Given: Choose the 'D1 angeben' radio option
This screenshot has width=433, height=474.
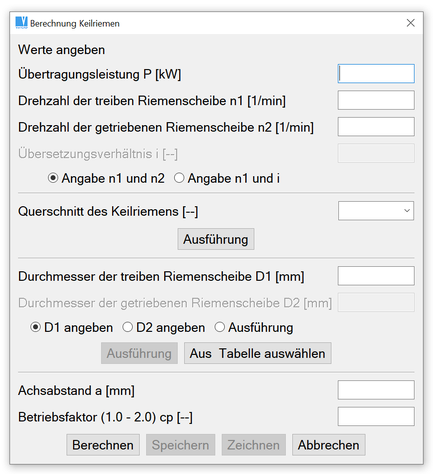Looking at the screenshot, I should pos(71,327).
